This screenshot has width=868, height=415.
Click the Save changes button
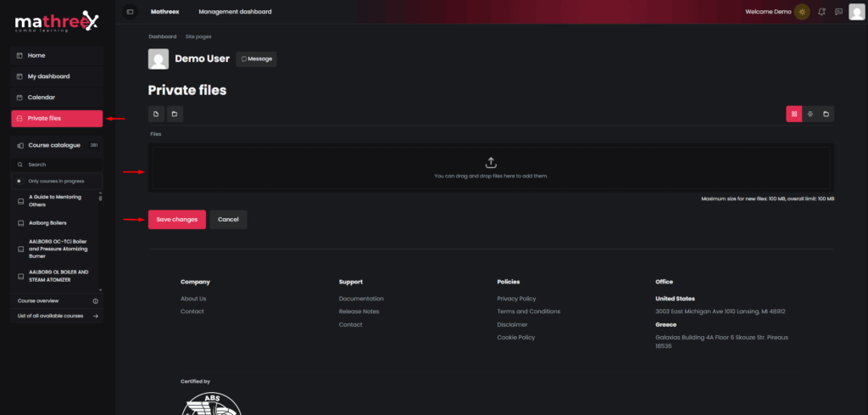176,220
